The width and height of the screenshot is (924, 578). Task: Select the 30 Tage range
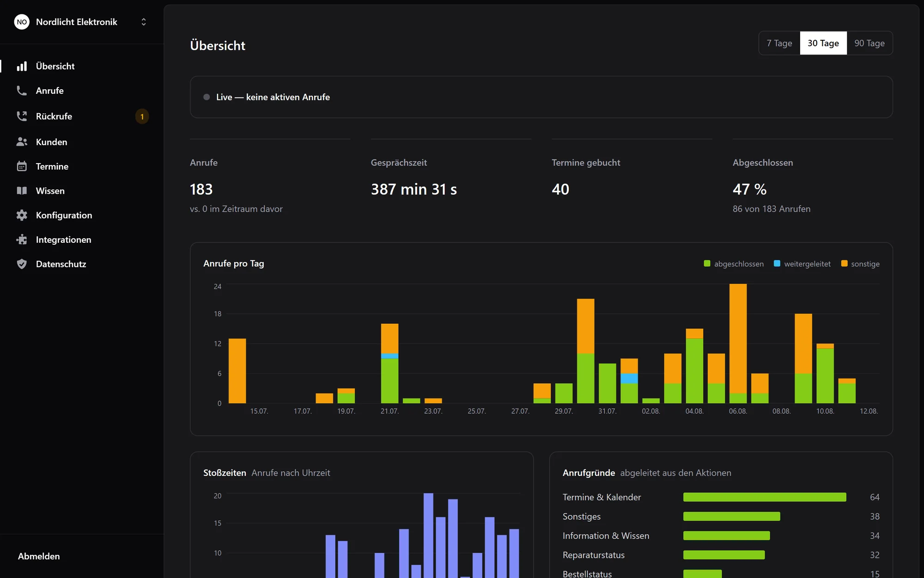point(823,43)
